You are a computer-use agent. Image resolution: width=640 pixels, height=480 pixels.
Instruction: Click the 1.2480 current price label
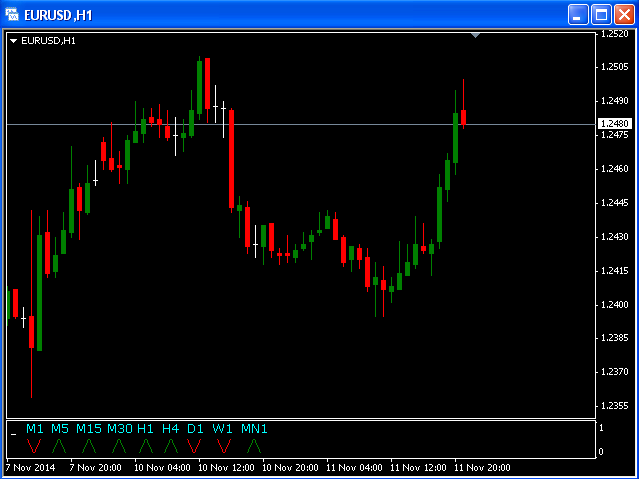(614, 124)
